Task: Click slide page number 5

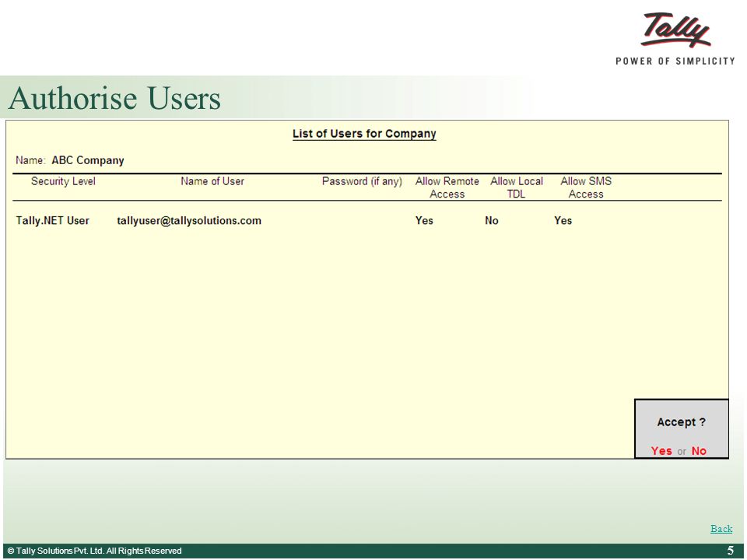Action: click(x=731, y=551)
